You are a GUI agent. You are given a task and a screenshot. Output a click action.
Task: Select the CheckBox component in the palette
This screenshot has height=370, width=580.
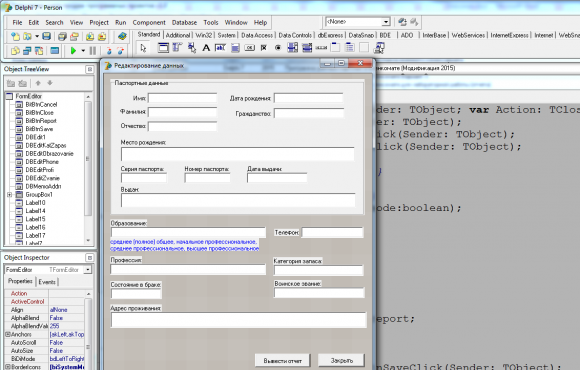coord(264,48)
